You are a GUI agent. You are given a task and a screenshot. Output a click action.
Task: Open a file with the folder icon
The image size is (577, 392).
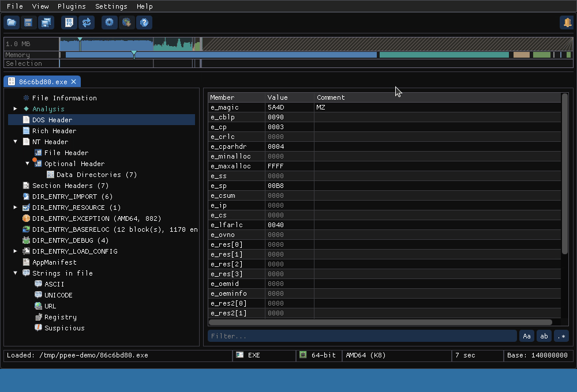(12, 22)
